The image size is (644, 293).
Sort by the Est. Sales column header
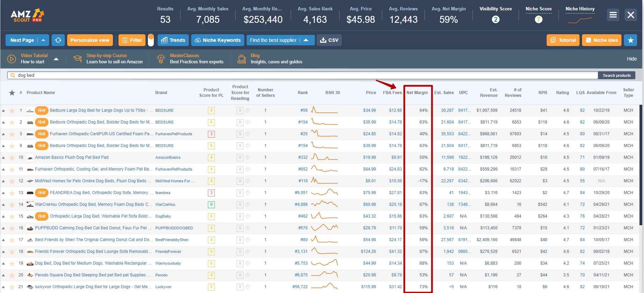click(x=444, y=93)
